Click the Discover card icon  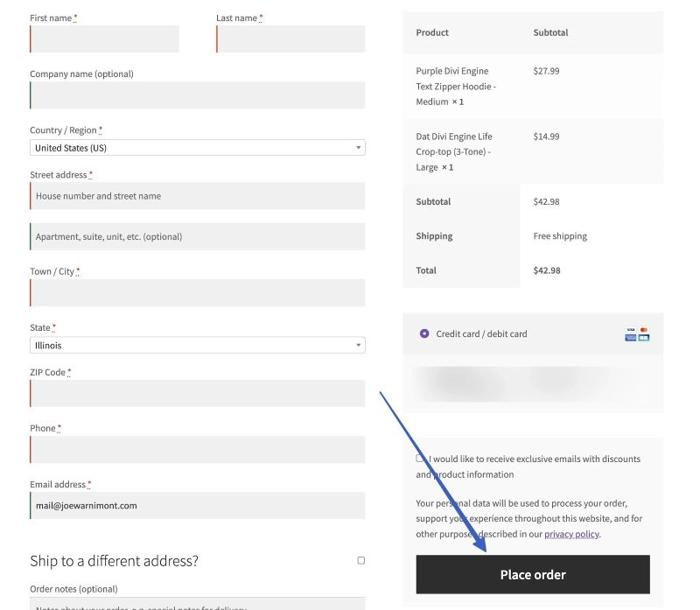click(x=644, y=338)
